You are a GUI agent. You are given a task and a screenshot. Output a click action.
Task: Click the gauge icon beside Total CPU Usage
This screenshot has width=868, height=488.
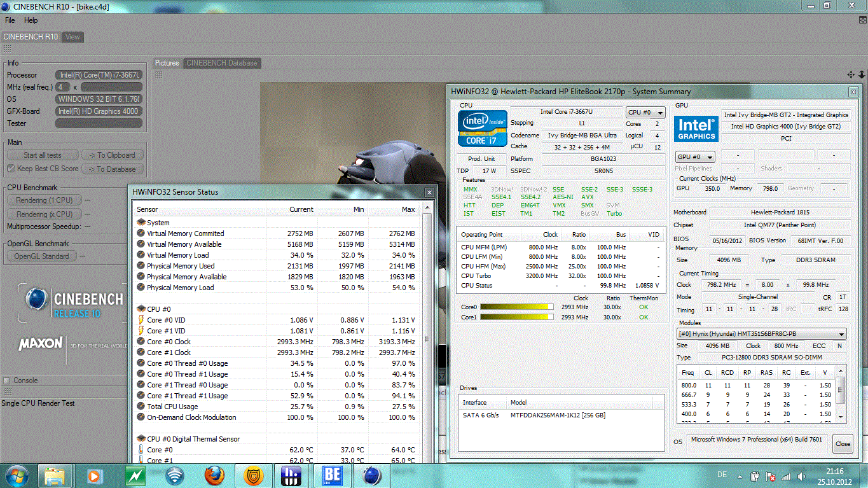141,407
